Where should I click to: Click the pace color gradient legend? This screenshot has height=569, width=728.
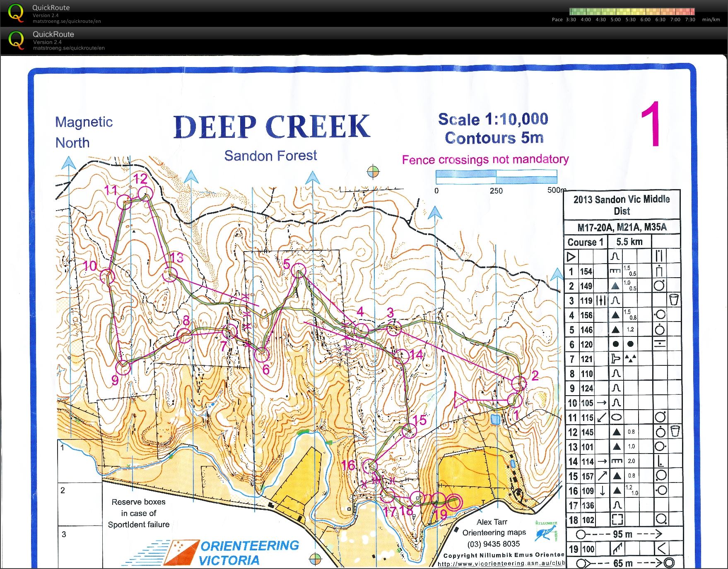[632, 12]
